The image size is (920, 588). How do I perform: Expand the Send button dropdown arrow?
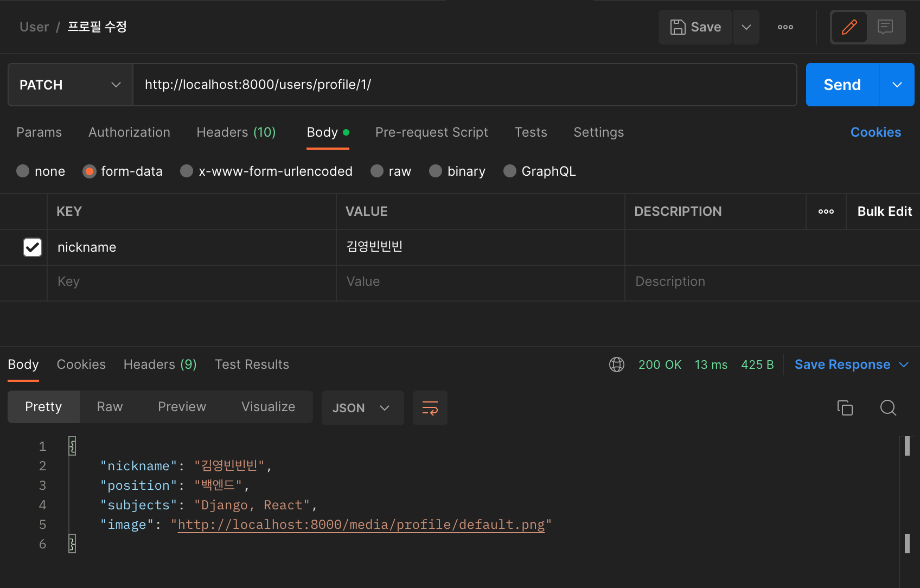point(897,85)
